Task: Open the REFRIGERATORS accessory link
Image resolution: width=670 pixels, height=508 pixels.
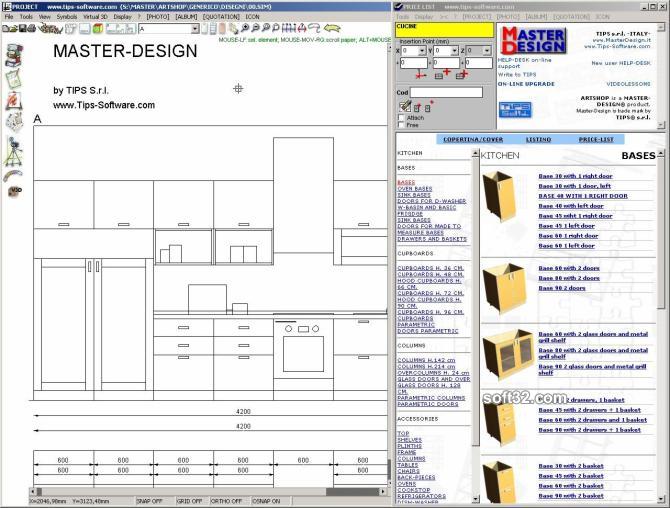Action: [422, 496]
